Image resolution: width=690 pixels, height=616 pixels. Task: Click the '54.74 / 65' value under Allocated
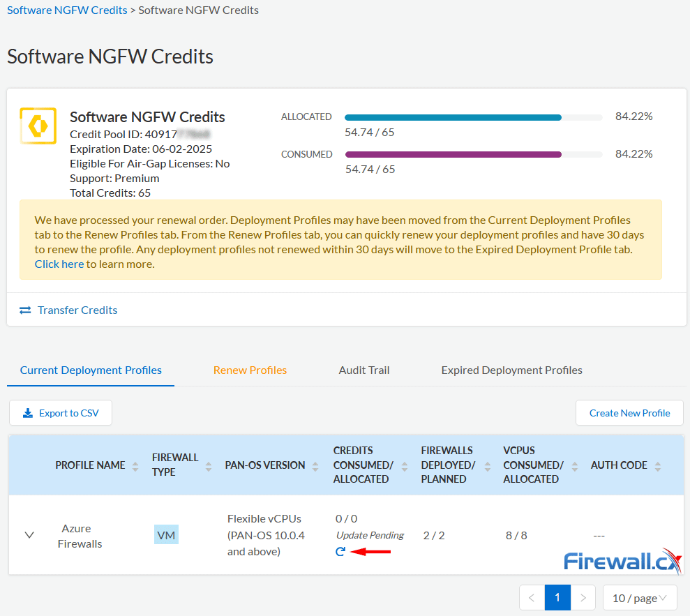click(x=369, y=132)
